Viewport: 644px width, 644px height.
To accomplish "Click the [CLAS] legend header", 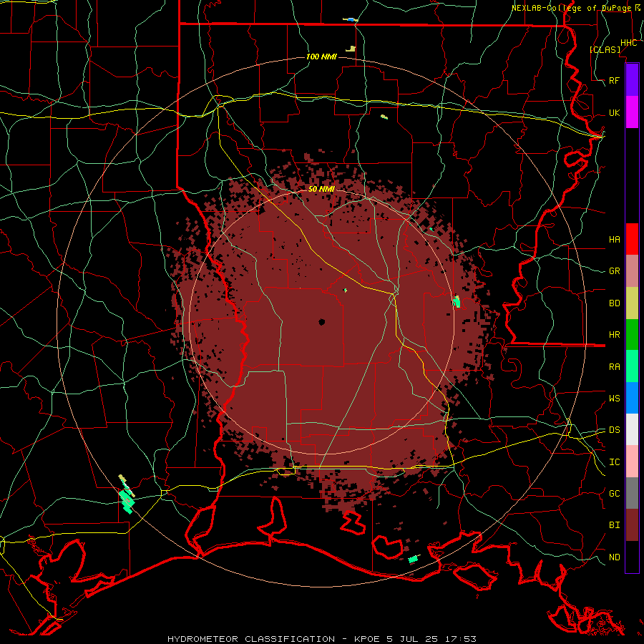I will coord(605,49).
